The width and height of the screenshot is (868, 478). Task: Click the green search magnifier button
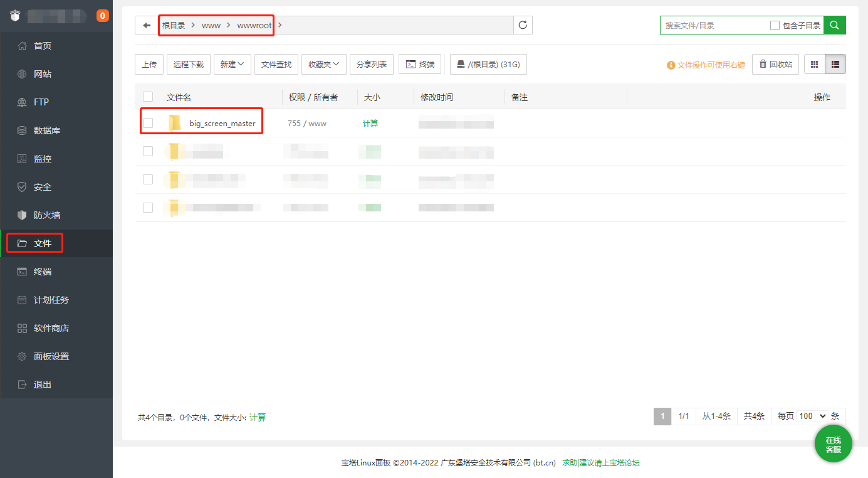(834, 25)
